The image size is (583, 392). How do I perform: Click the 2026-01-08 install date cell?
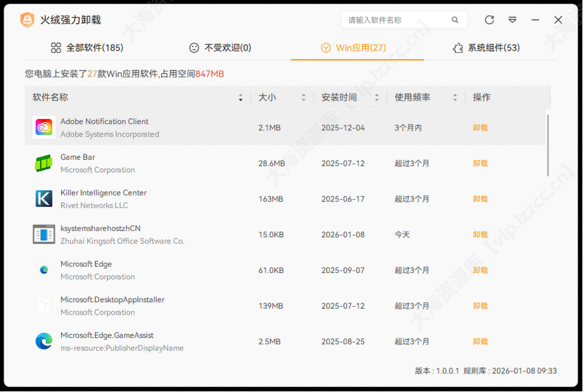point(343,235)
